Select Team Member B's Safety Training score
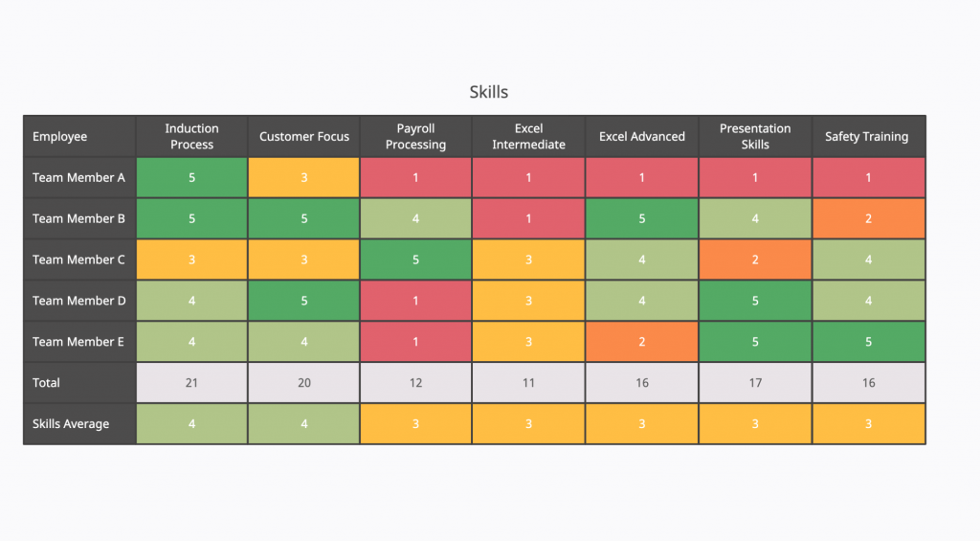This screenshot has width=980, height=541. 868,218
